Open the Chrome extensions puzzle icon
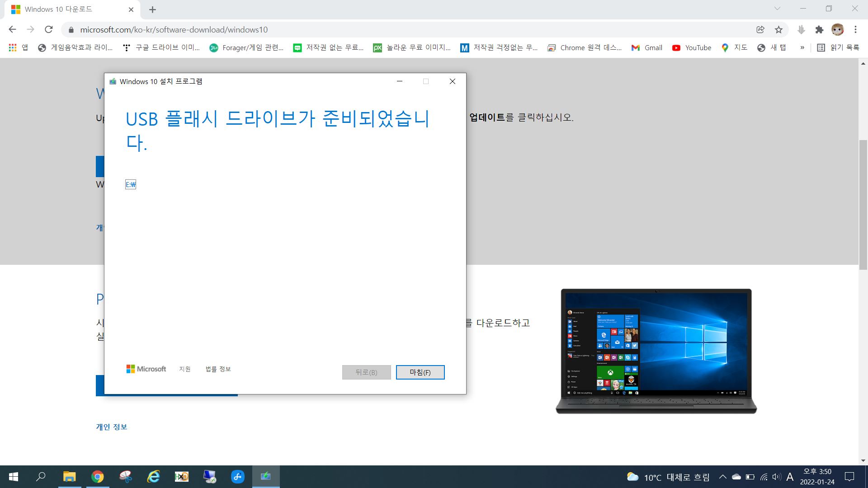The image size is (868, 488). [x=819, y=29]
